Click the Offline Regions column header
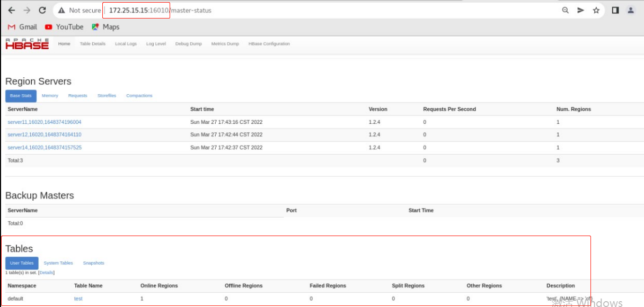The width and height of the screenshot is (644, 307). point(243,286)
